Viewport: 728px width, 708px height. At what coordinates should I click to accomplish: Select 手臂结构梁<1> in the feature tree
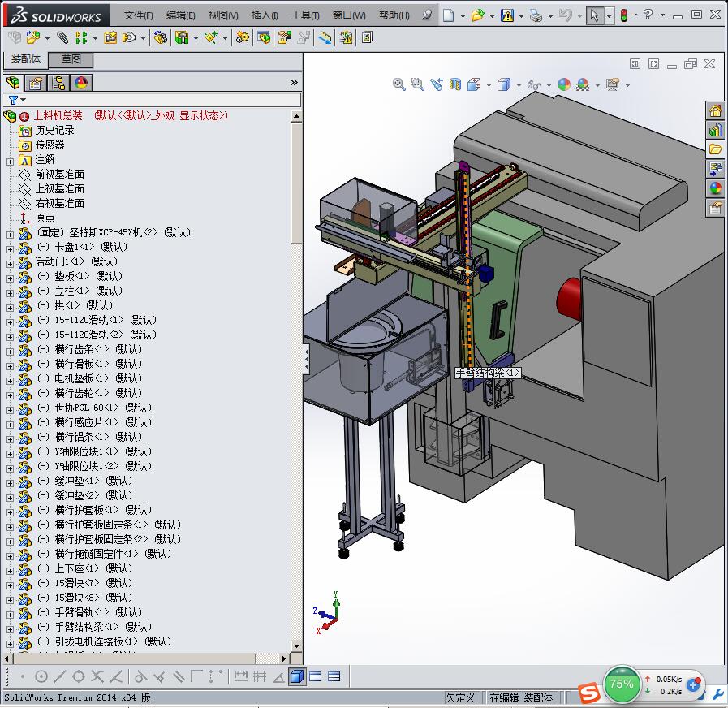[87, 627]
